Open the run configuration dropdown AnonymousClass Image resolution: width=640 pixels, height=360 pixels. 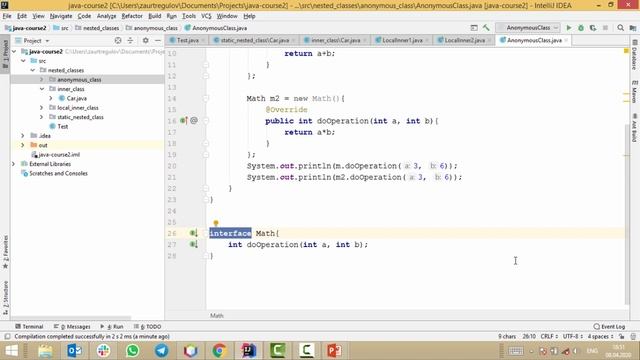(528, 28)
